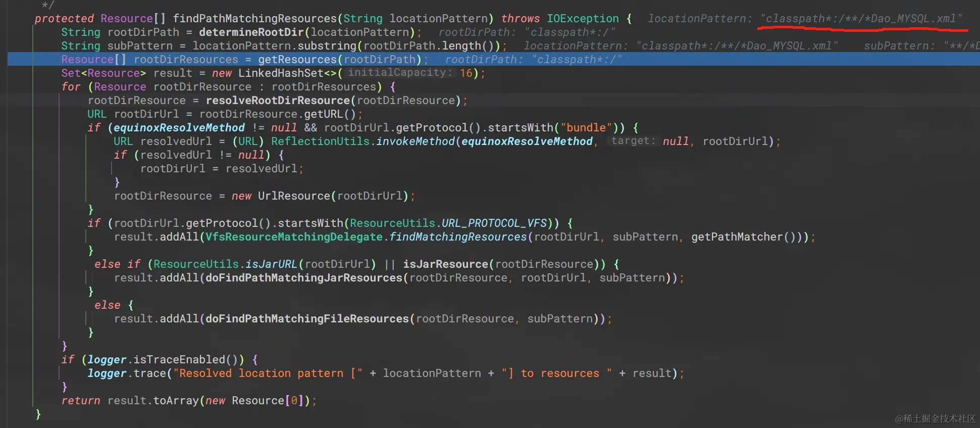Click the UrlResource constructor name
This screenshot has height=428, width=980.
click(294, 196)
